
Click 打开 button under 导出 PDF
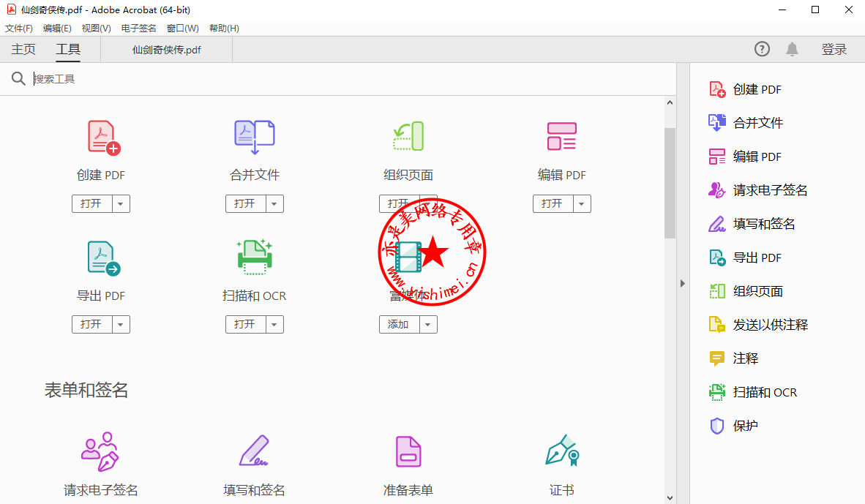[x=92, y=325]
